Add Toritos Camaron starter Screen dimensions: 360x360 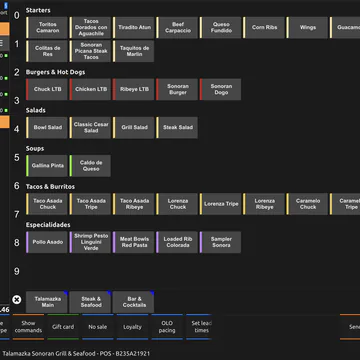tap(47, 27)
